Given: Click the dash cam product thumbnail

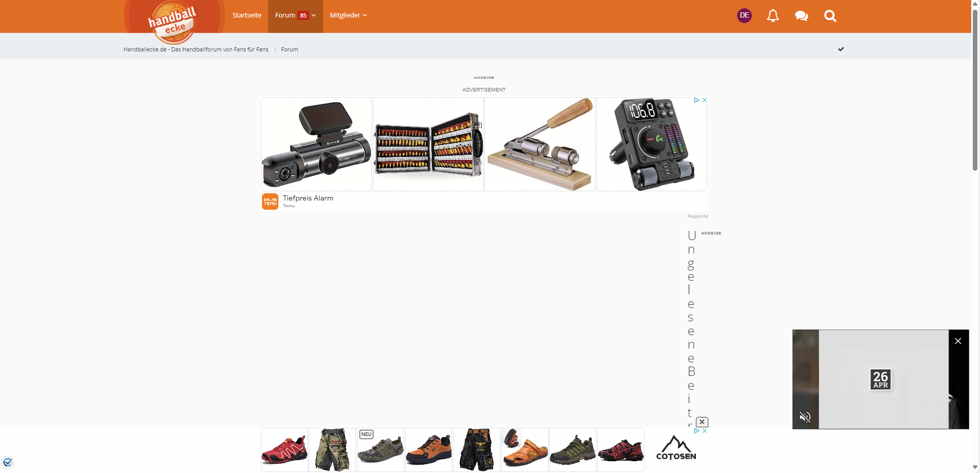Looking at the screenshot, I should pyautogui.click(x=316, y=144).
